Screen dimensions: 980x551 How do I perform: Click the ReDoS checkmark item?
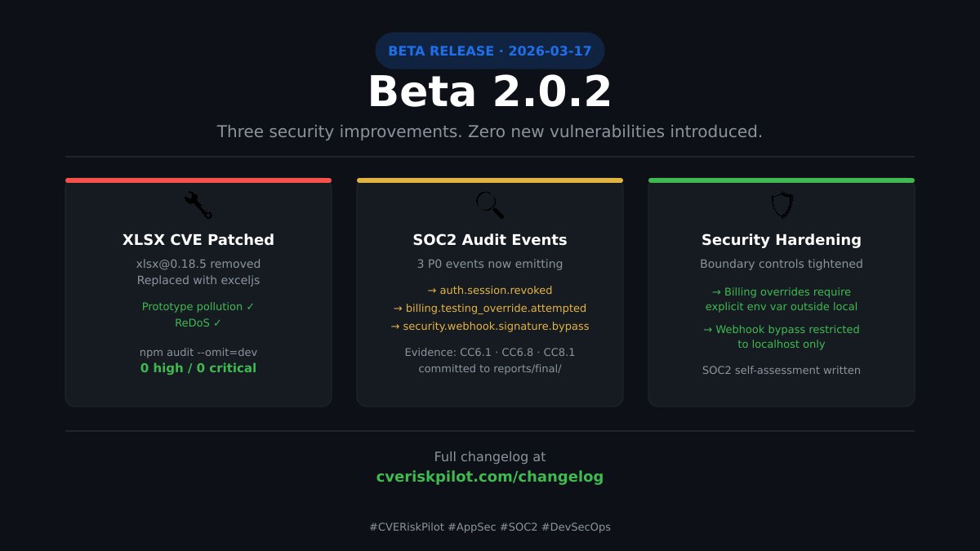(198, 323)
